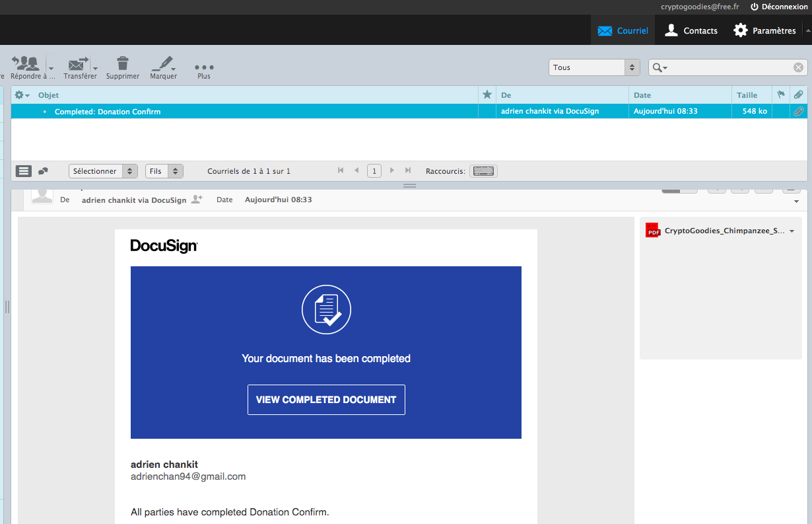Click the Transférer forward icon
Viewport: 812px width, 524px height.
pyautogui.click(x=78, y=64)
